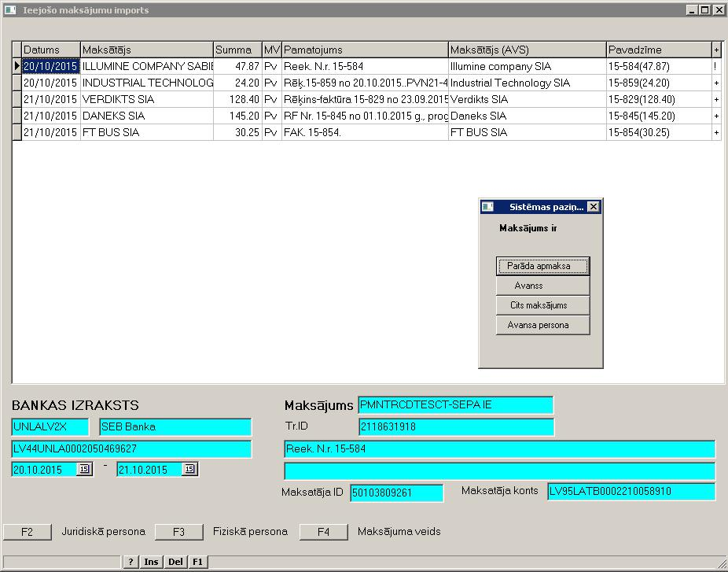Click the Ieejošo maksājumu imports window icon
The image size is (728, 572).
[x=10, y=9]
